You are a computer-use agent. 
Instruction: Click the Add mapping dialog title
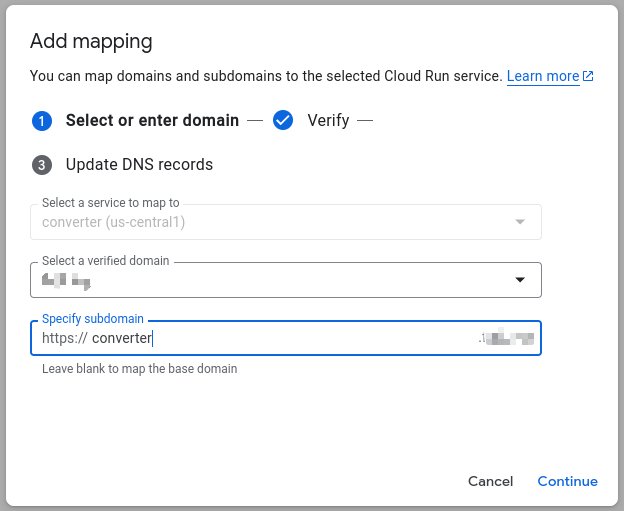click(91, 41)
